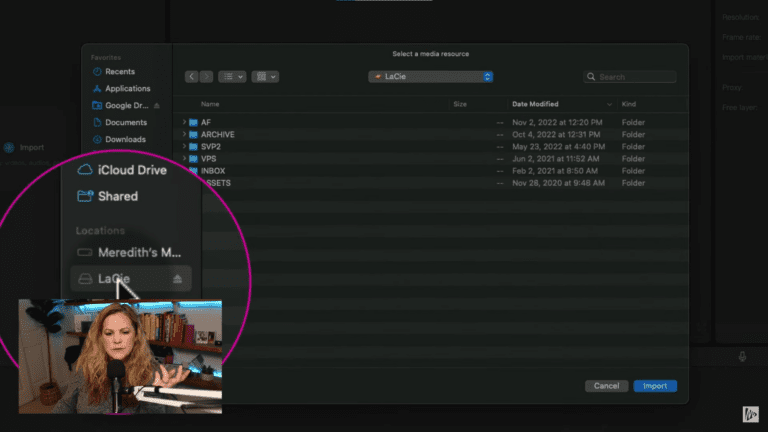This screenshot has height=432, width=768.
Task: Click the back navigation arrow
Action: 192,76
